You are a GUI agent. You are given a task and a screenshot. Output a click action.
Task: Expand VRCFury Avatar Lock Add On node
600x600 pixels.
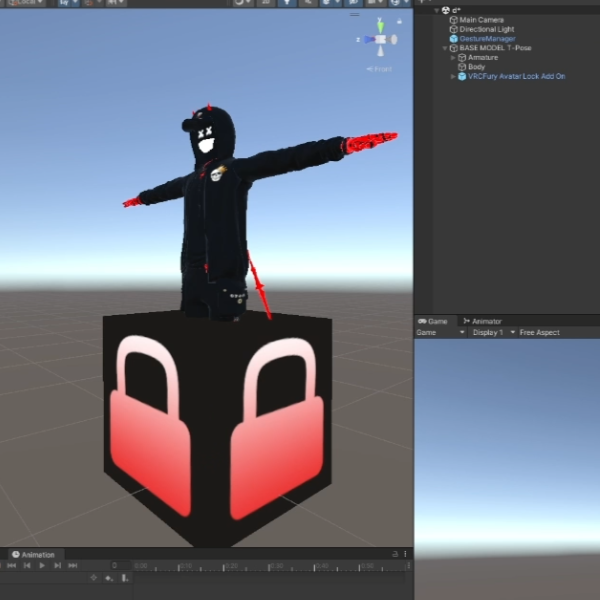(453, 76)
